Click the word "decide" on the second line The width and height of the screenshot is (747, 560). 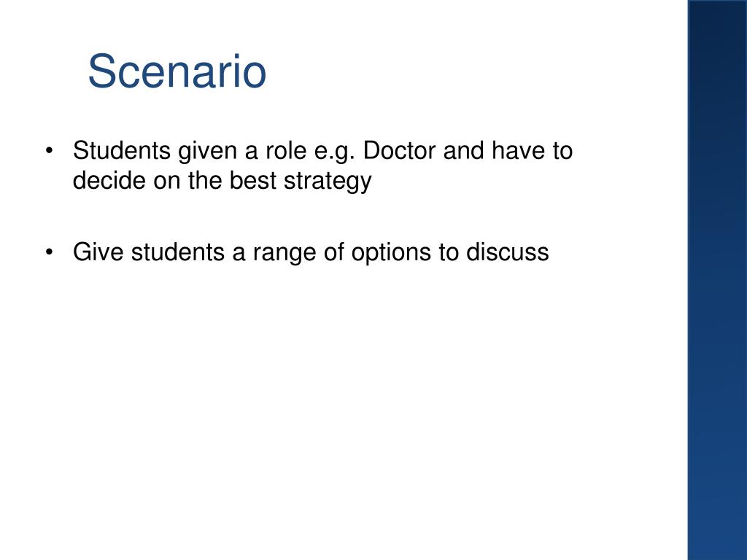click(x=109, y=181)
